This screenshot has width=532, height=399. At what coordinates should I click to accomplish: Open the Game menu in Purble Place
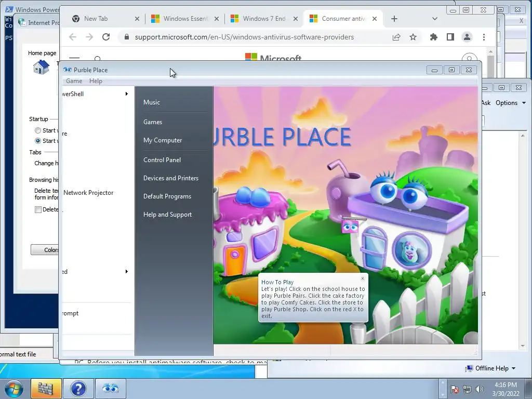(74, 81)
